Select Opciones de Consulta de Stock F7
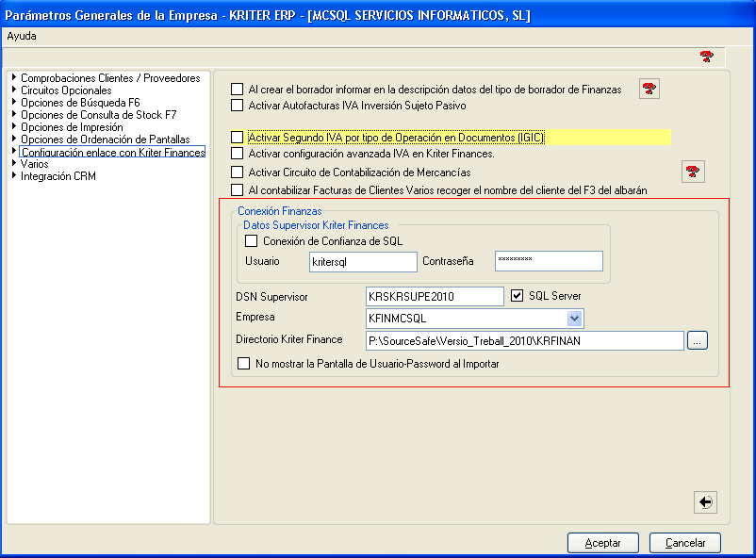The width and height of the screenshot is (756, 558). (x=98, y=115)
